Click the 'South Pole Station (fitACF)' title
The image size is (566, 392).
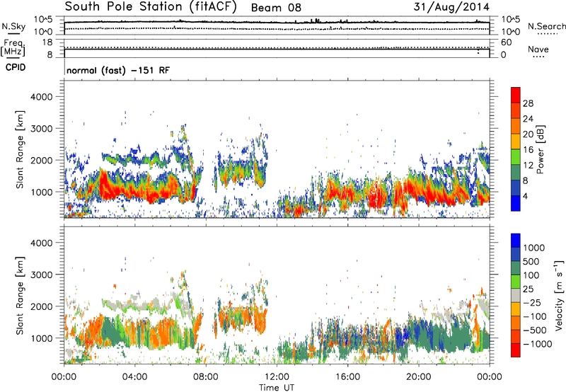pyautogui.click(x=151, y=6)
